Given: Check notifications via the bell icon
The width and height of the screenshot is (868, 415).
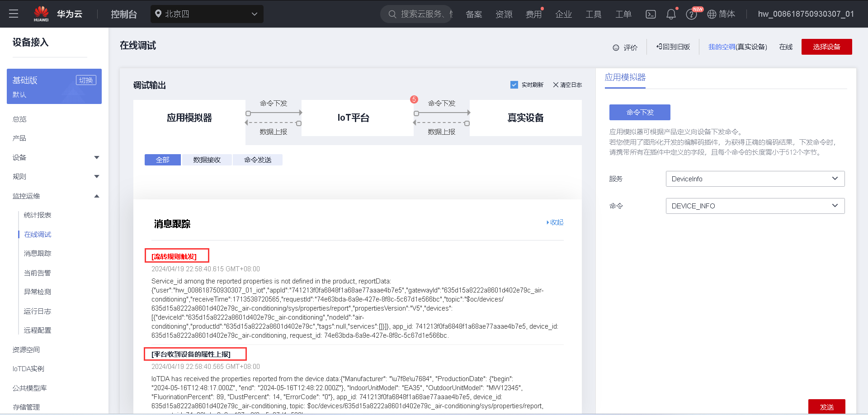Looking at the screenshot, I should pos(671,14).
